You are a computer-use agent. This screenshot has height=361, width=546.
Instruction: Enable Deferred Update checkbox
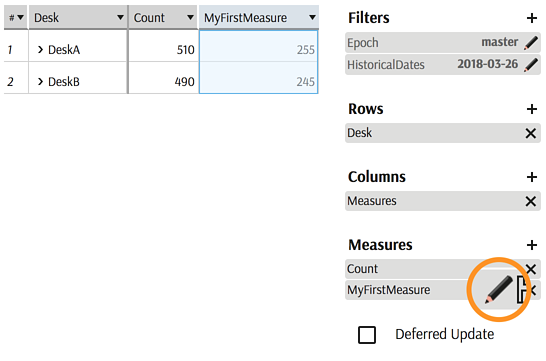367,335
